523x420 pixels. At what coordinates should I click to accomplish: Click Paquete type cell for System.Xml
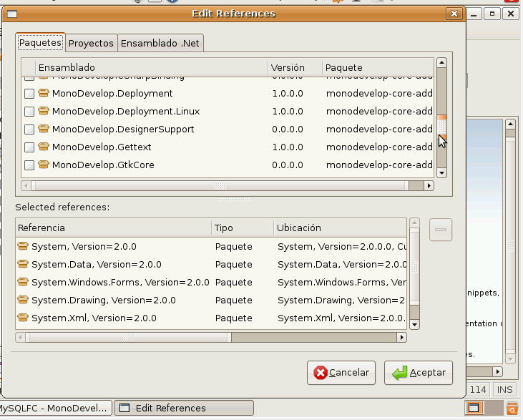click(233, 318)
